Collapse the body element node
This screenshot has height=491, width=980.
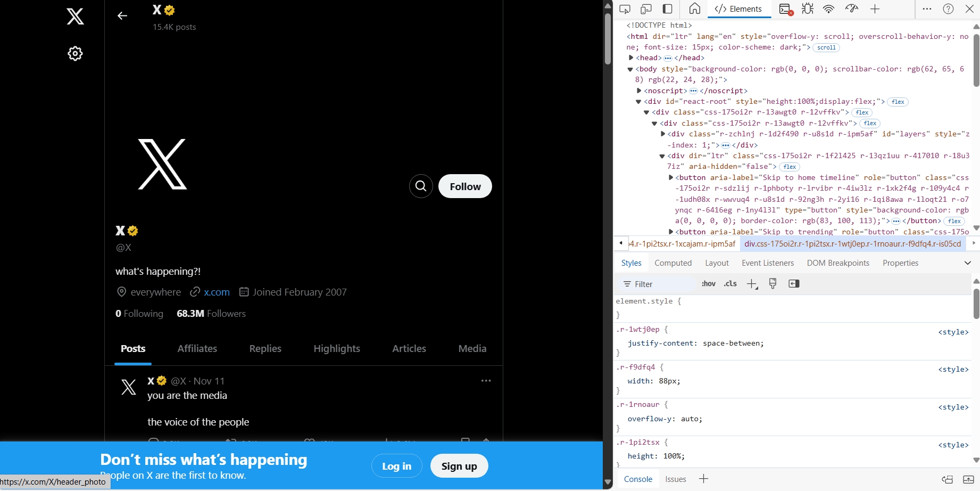(x=630, y=69)
